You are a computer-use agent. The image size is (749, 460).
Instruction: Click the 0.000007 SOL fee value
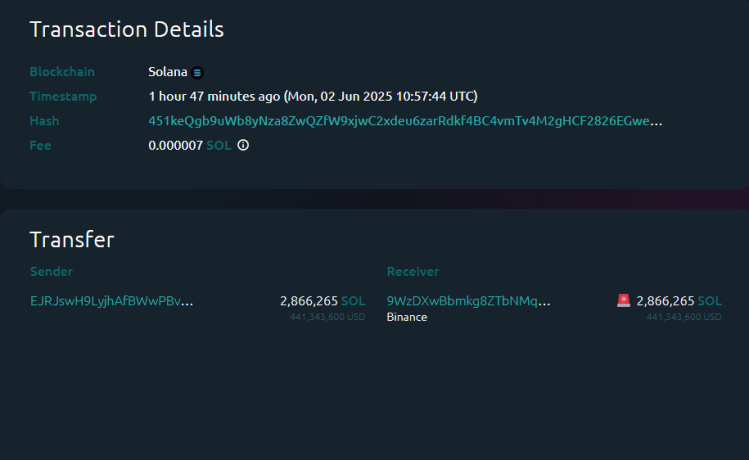190,145
